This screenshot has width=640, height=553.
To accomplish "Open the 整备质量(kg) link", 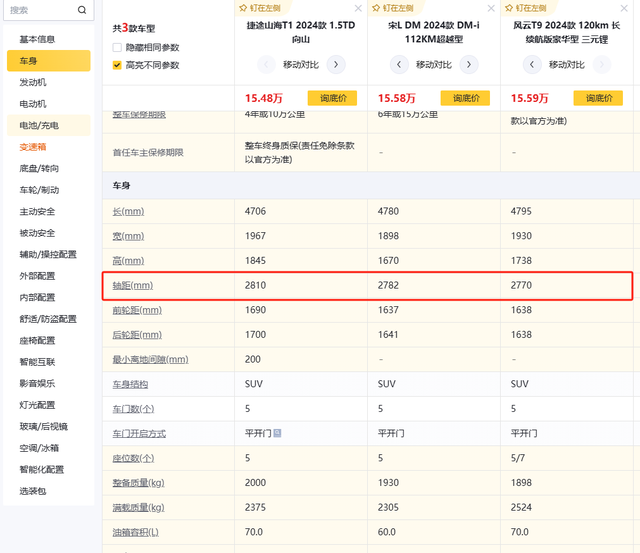I will coord(138,483).
